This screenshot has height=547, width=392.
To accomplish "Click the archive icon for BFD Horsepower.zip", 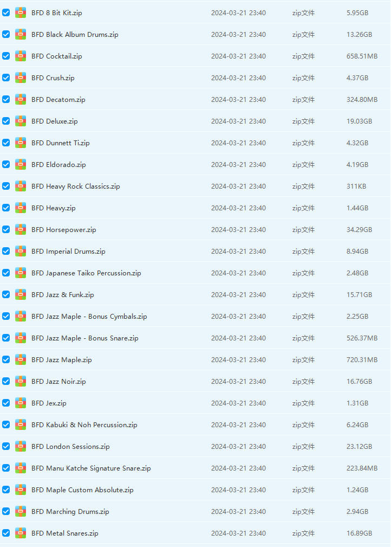I will point(21,229).
